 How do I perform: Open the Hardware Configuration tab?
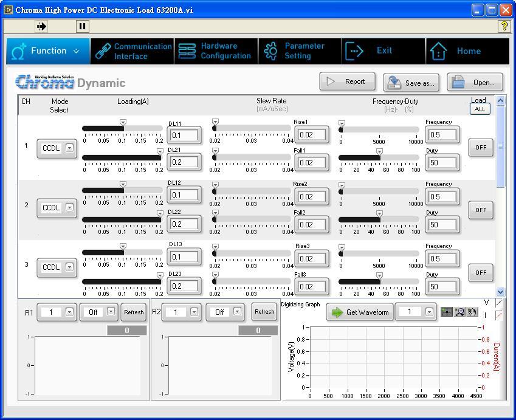216,51
